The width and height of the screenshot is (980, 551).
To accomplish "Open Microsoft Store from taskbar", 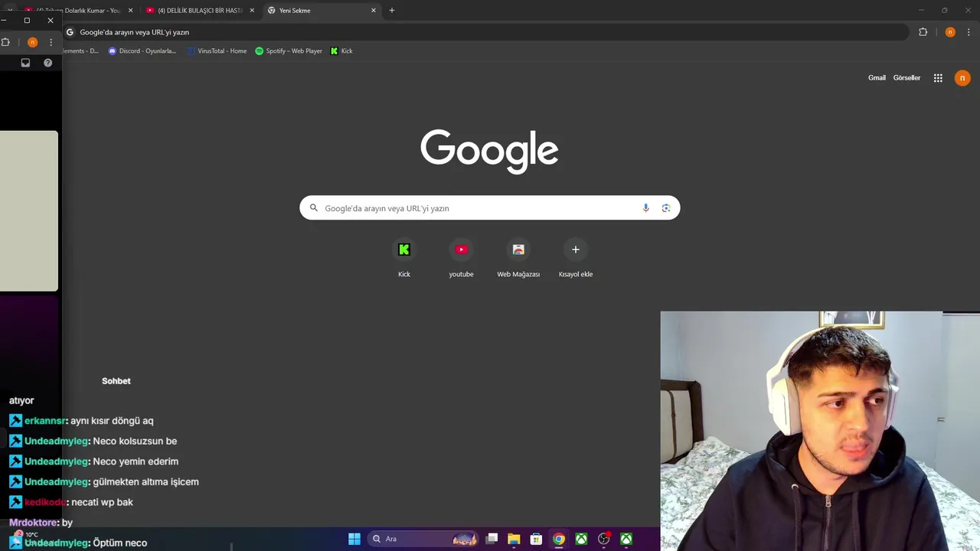I will tap(536, 539).
